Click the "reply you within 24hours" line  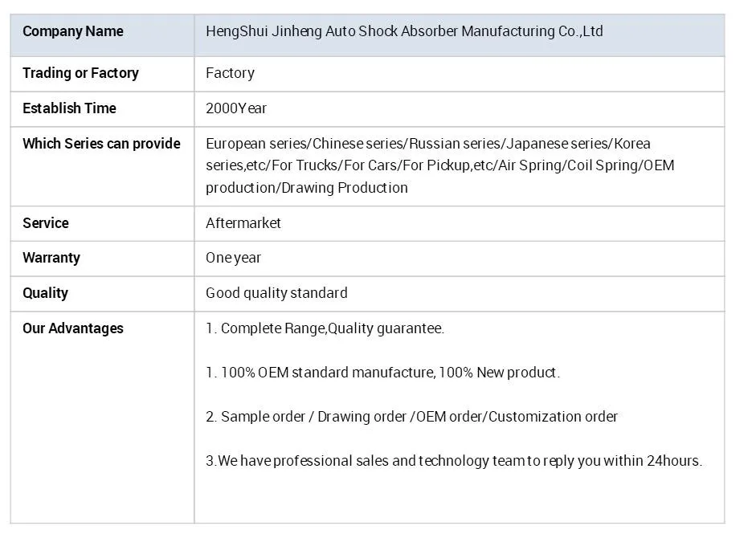coord(454,461)
